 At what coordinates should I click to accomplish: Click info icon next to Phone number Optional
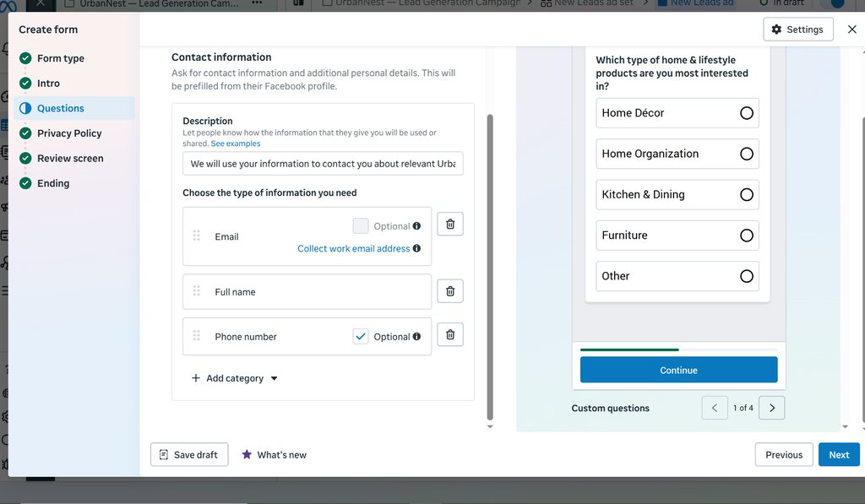[416, 336]
